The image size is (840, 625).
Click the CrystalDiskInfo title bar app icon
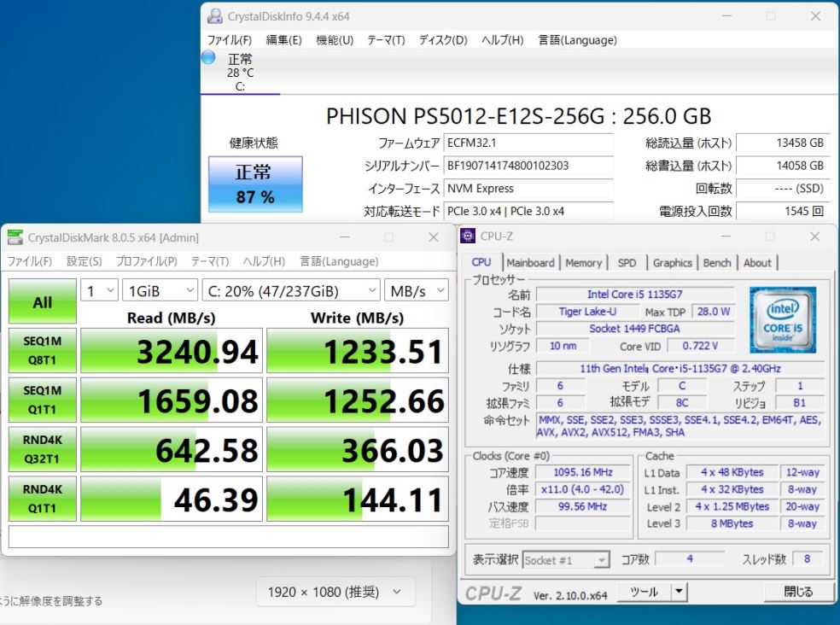[215, 16]
